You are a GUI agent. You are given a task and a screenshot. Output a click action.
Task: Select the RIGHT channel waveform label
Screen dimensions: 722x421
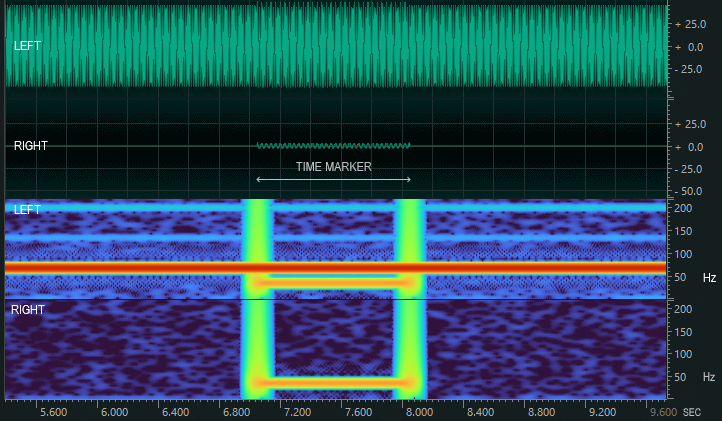31,146
